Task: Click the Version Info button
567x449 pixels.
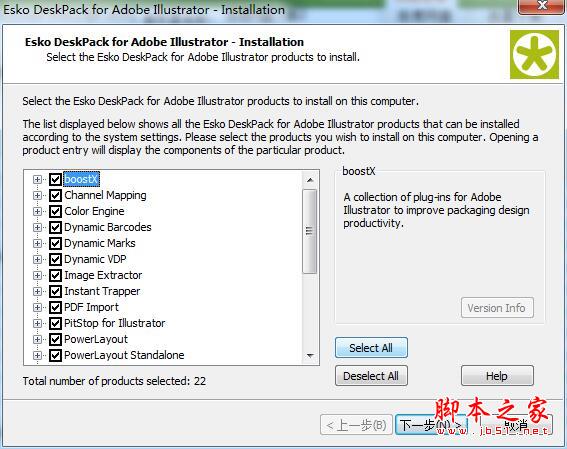Action: (x=497, y=308)
